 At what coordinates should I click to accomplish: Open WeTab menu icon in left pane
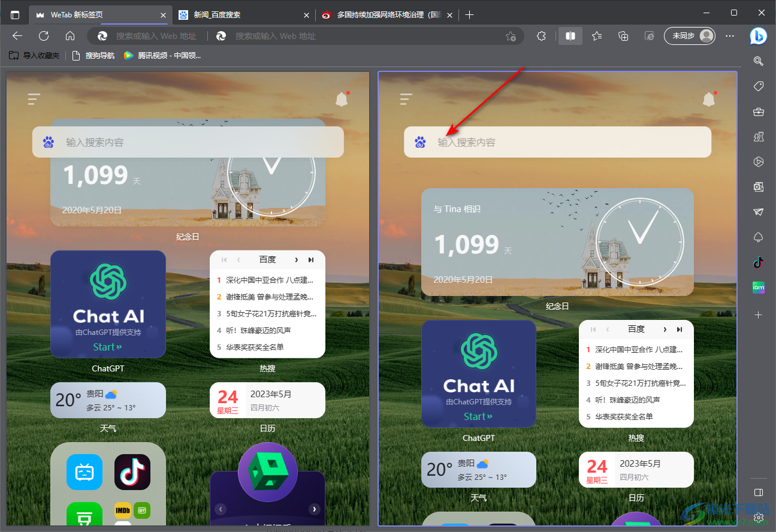pyautogui.click(x=34, y=99)
